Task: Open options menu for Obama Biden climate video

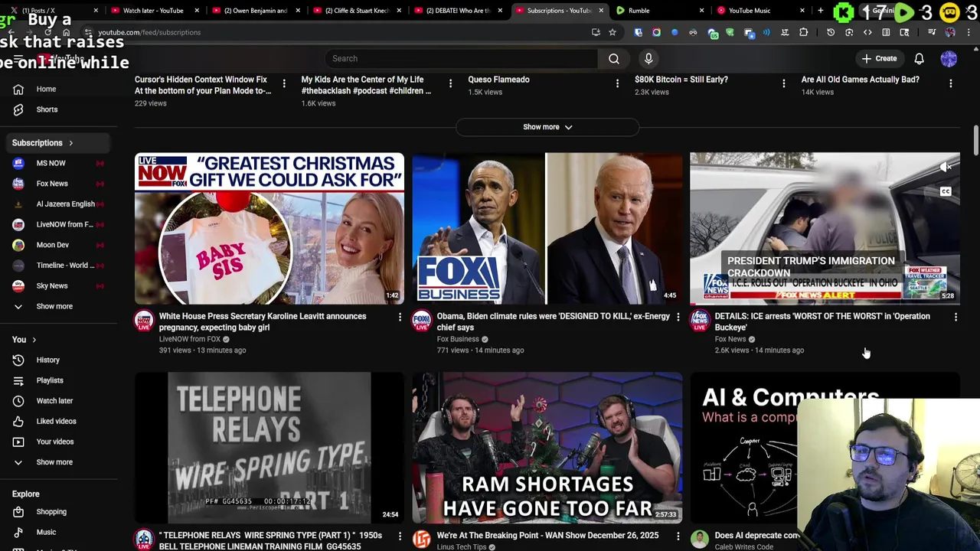Action: 678,316
